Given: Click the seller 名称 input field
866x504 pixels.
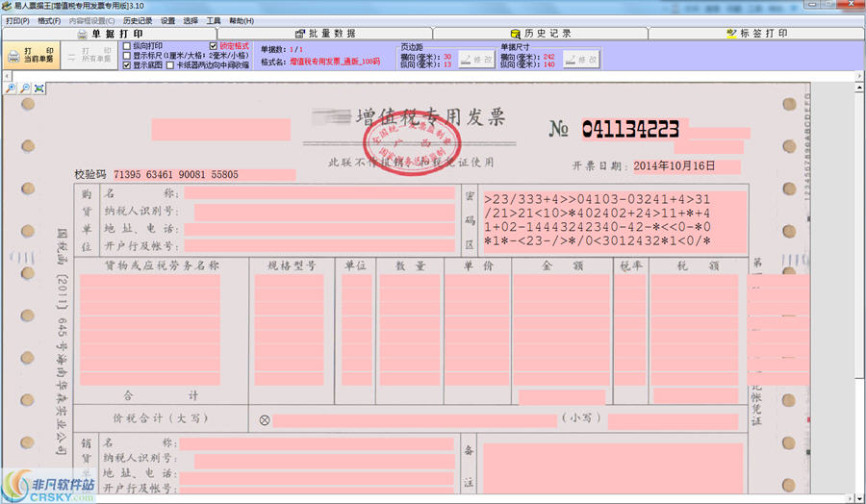Looking at the screenshot, I should pyautogui.click(x=317, y=444).
